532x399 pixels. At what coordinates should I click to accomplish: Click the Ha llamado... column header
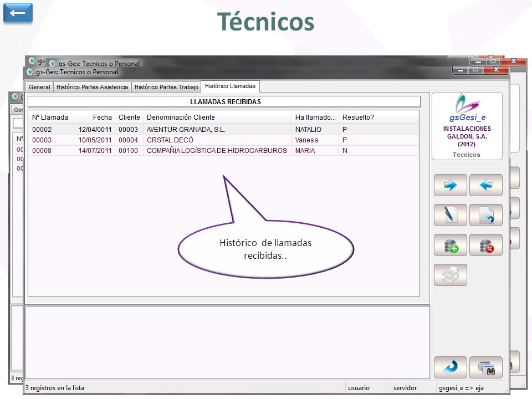click(x=315, y=117)
